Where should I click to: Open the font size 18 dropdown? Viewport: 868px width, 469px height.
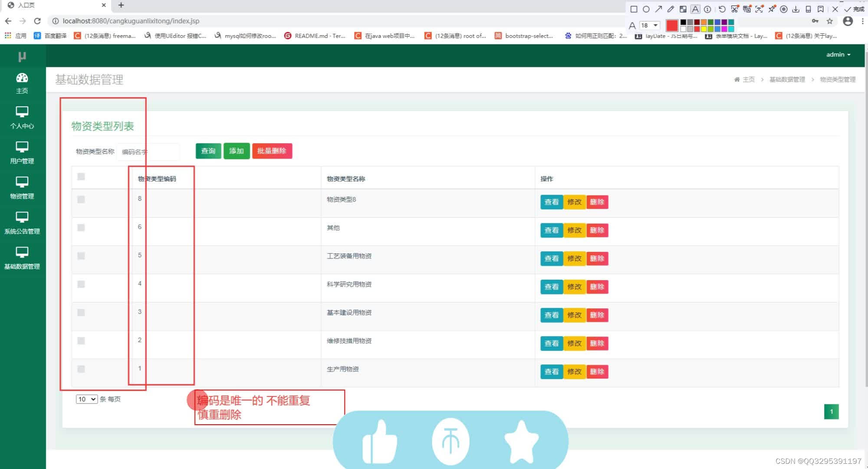(650, 25)
